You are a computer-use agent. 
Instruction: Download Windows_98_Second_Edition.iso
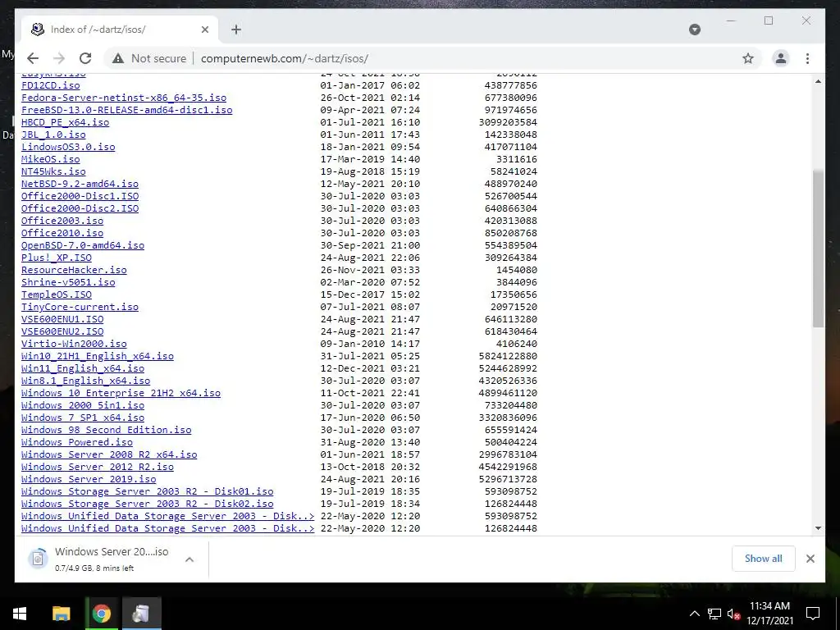(x=106, y=430)
